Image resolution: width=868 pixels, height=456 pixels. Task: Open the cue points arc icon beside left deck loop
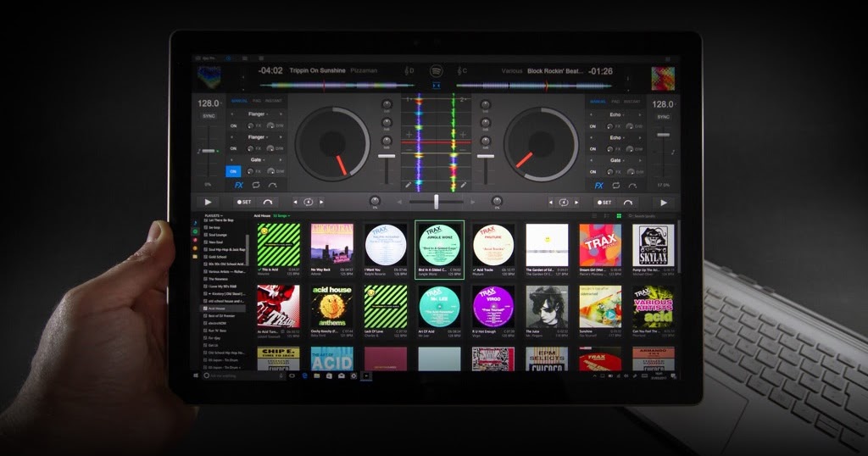coord(272,186)
